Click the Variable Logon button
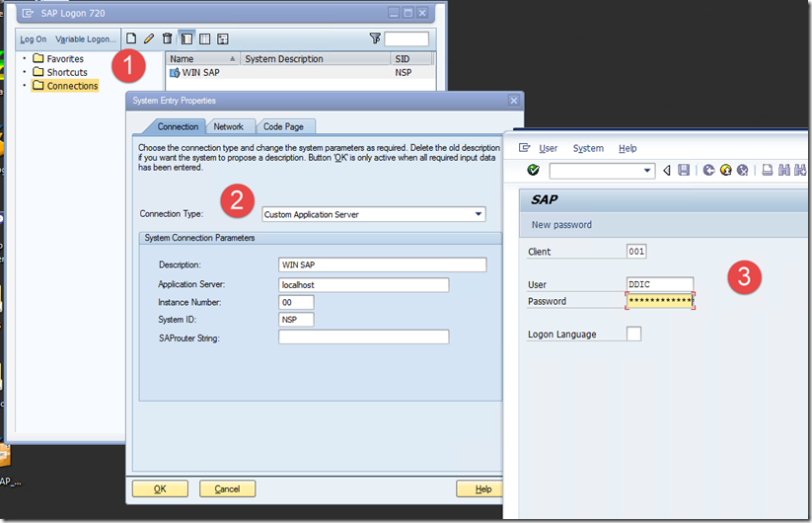Image resolution: width=812 pixels, height=523 pixels. pyautogui.click(x=85, y=39)
